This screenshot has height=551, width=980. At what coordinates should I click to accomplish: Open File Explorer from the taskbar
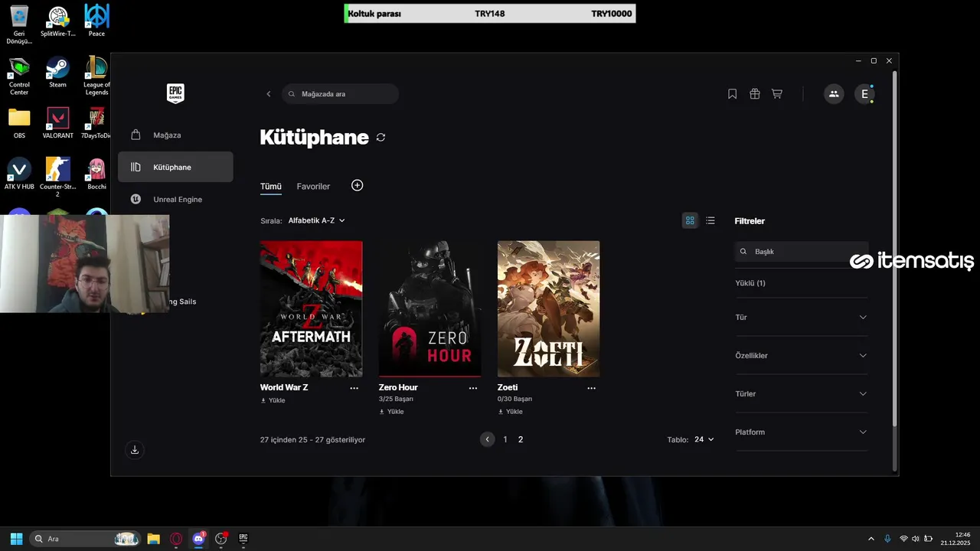tap(153, 539)
